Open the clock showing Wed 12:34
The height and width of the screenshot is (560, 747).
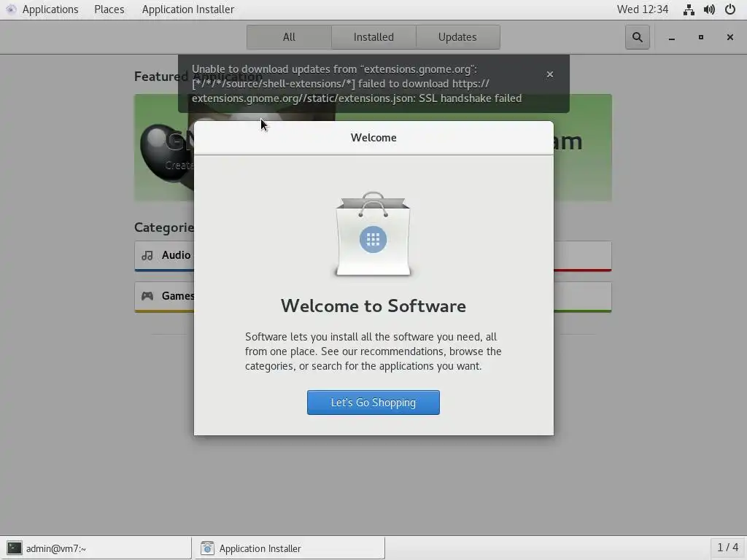point(642,9)
